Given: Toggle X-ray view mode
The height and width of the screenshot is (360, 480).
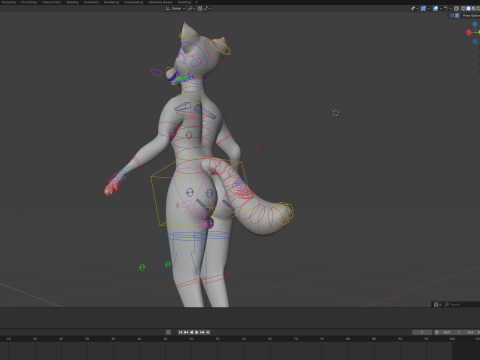Looking at the screenshot, I should (456, 8).
